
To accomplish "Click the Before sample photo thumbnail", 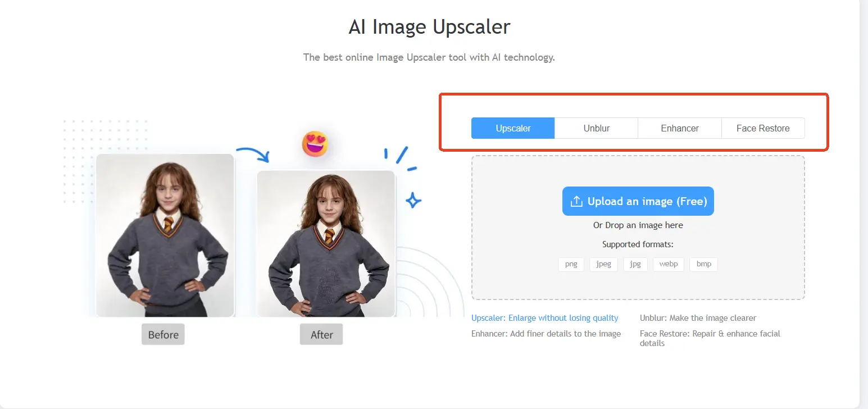I will [x=165, y=235].
